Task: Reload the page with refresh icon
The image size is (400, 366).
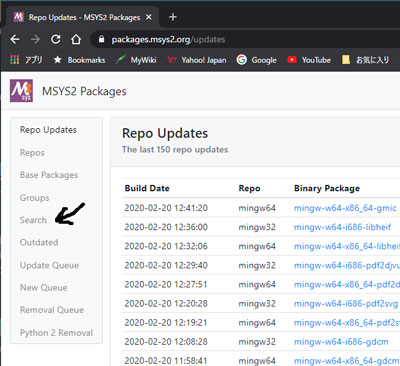Action: click(55, 40)
